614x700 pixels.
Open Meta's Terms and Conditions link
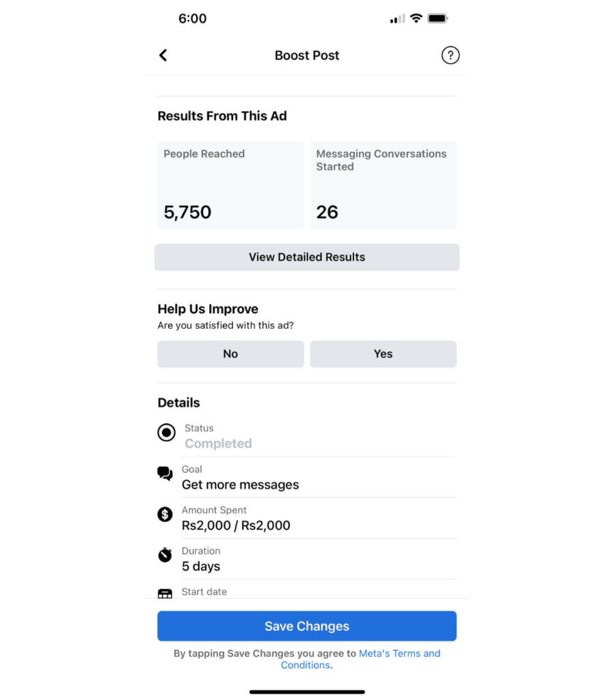[399, 654]
